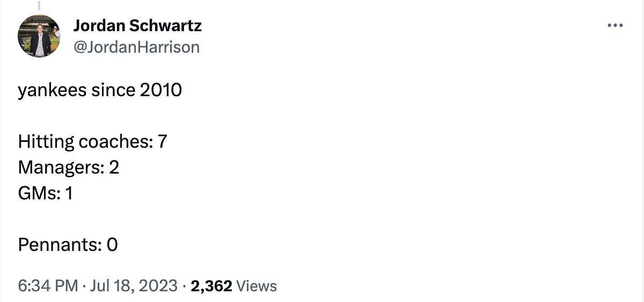This screenshot has height=302, width=644.
Task: Select the "yankees since 2010" text line
Action: click(x=100, y=90)
